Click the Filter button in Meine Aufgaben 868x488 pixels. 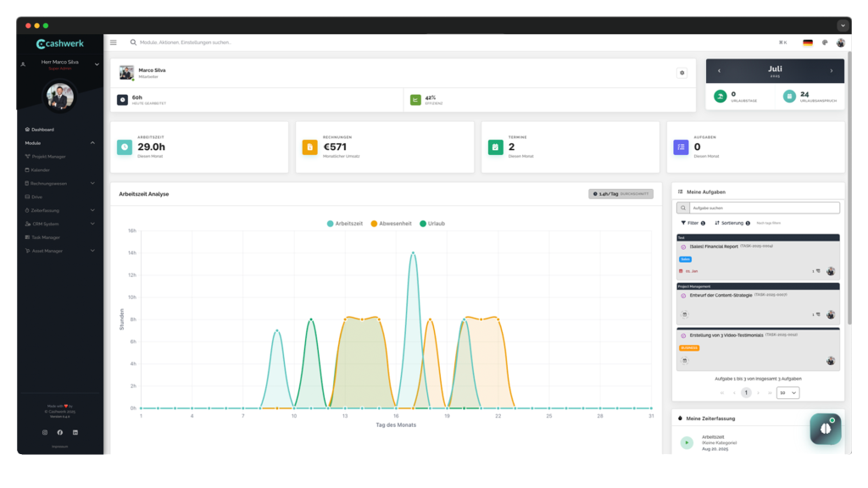[x=692, y=223]
